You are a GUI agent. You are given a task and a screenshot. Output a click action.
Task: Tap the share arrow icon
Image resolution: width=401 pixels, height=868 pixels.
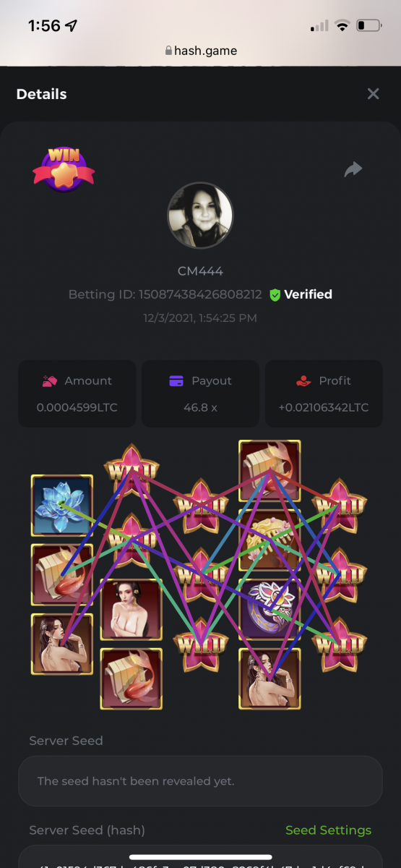(353, 169)
